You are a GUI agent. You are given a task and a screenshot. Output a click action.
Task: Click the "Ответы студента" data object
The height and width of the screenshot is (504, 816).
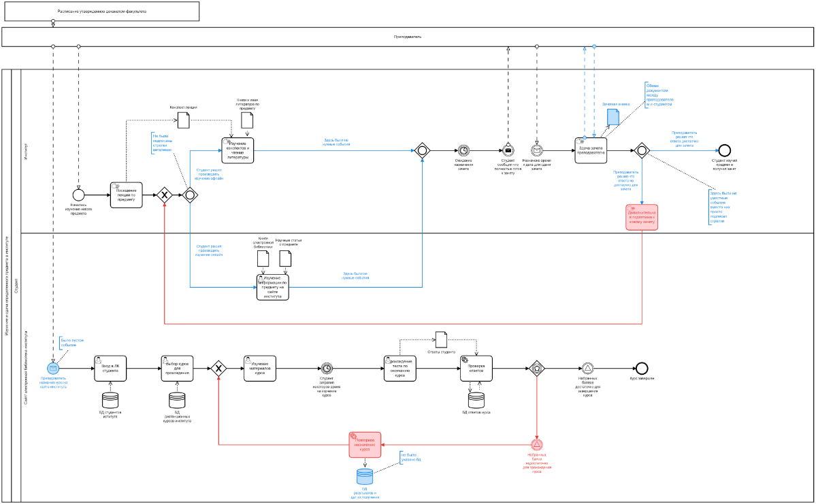click(x=441, y=338)
